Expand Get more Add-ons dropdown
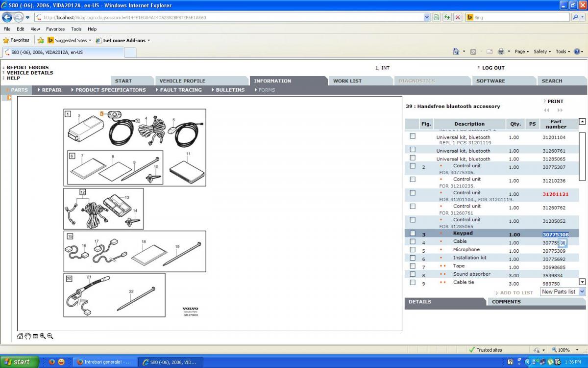 (x=148, y=40)
